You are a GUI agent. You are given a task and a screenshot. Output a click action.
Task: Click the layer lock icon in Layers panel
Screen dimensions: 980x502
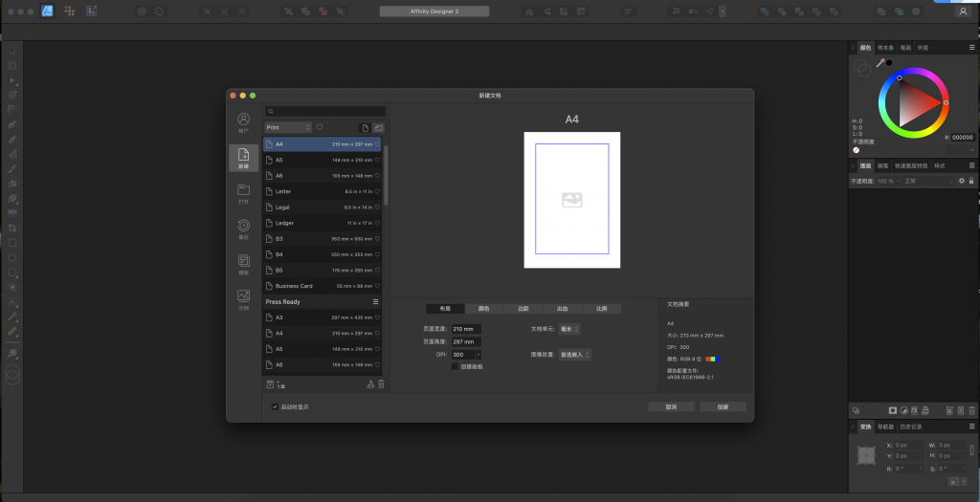tap(971, 181)
